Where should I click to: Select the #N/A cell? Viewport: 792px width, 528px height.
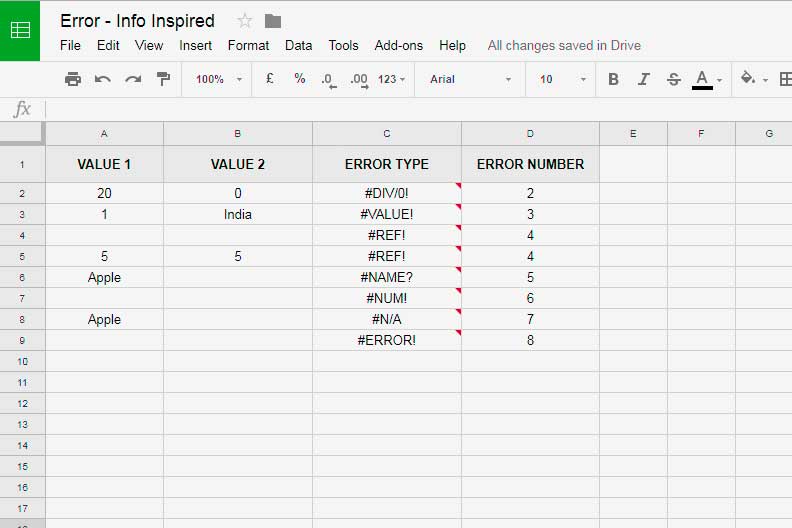386,319
